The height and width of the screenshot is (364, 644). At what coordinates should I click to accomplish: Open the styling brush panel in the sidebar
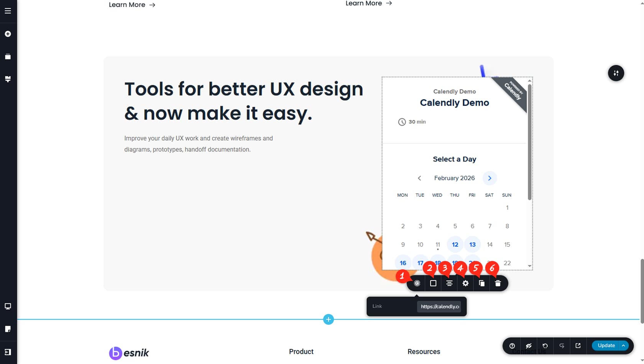[8, 79]
